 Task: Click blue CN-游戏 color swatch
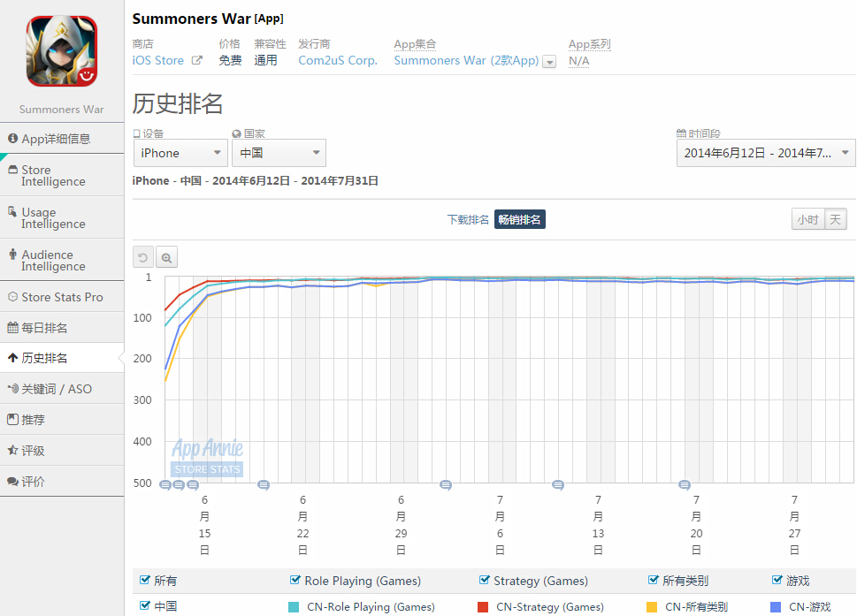coord(775,606)
